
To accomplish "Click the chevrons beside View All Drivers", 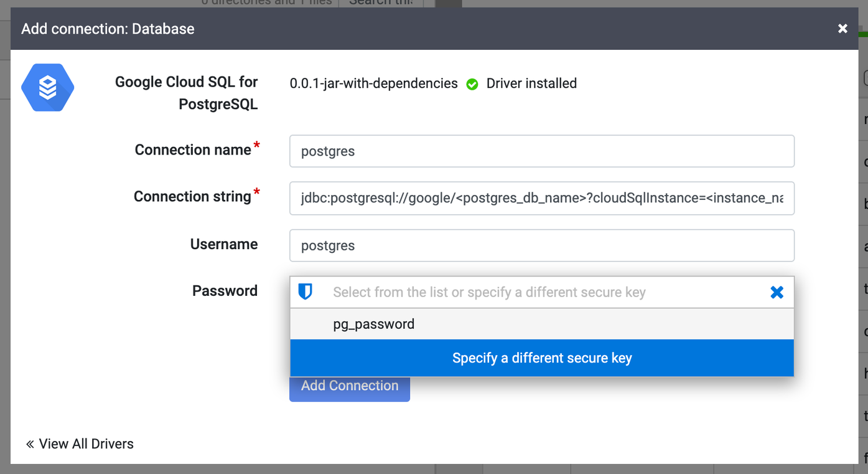I will coord(29,443).
